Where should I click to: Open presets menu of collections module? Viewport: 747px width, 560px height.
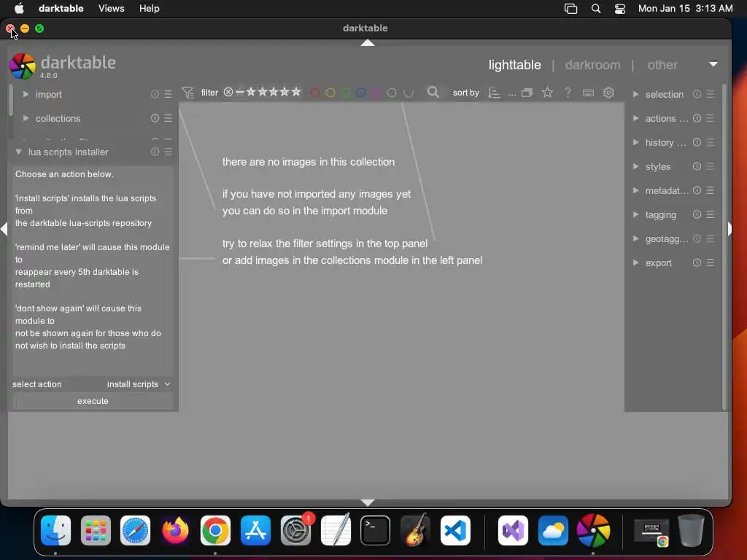[169, 118]
